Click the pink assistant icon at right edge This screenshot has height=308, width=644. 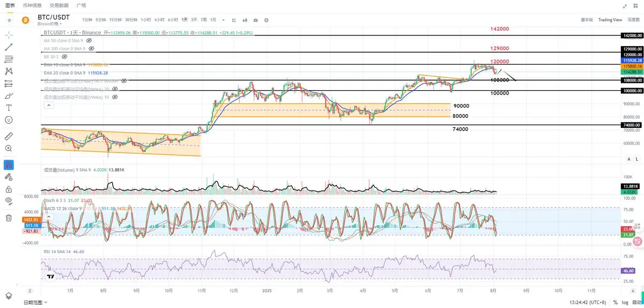638,241
